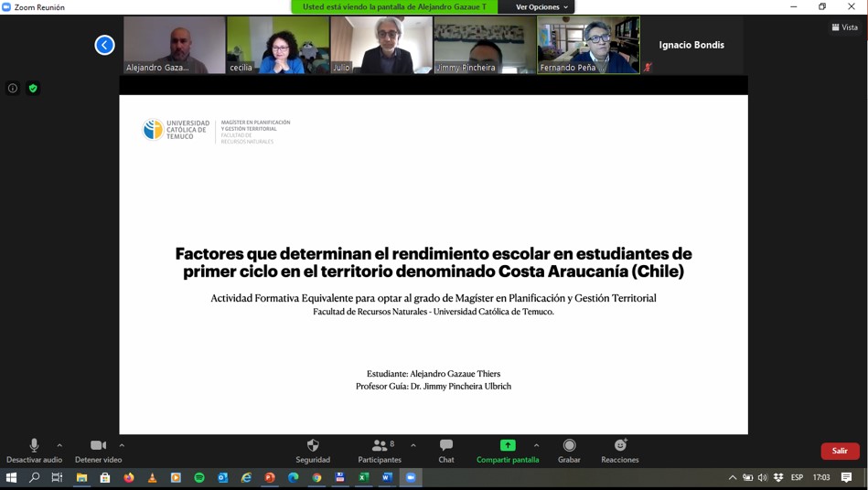Select Alejandro Gaza... video thumbnail
Viewport: 868px width, 490px height.
[175, 45]
